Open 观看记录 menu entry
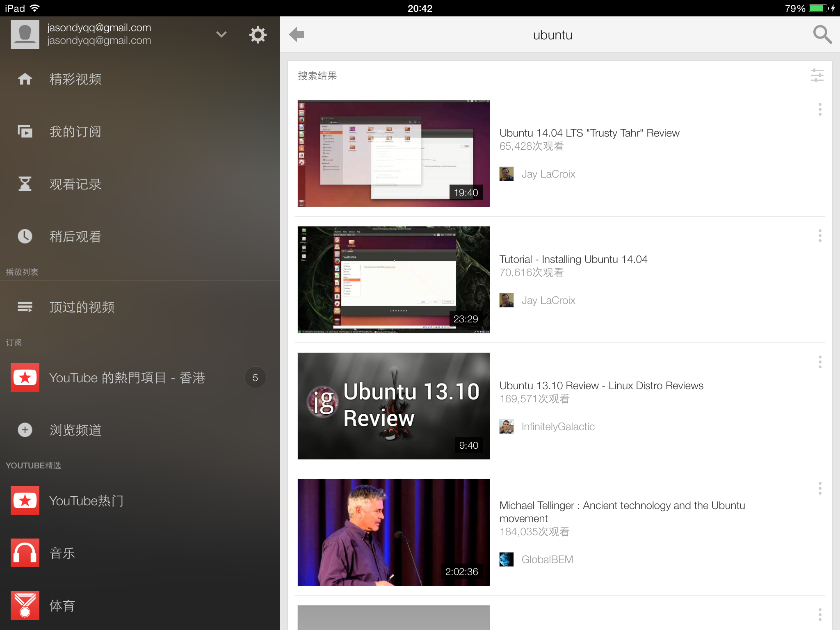 click(x=140, y=184)
